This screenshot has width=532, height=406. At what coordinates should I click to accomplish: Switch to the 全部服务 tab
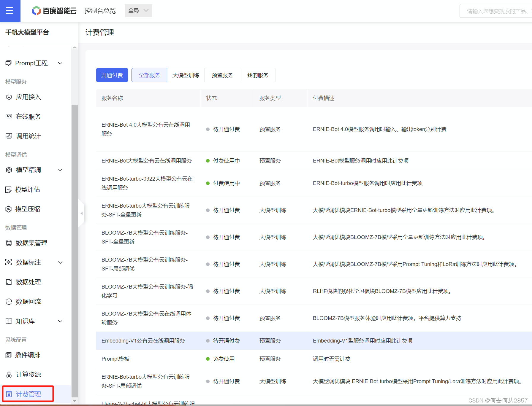(x=149, y=75)
